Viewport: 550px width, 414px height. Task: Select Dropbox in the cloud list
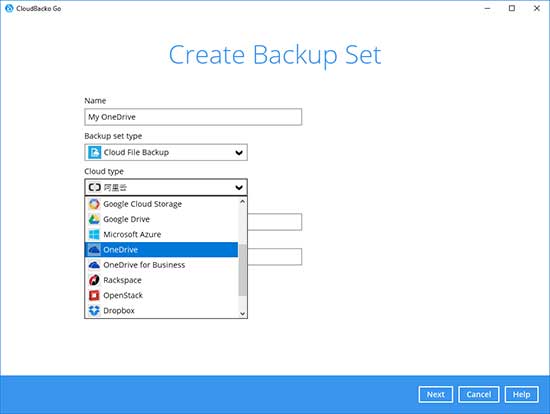point(161,310)
